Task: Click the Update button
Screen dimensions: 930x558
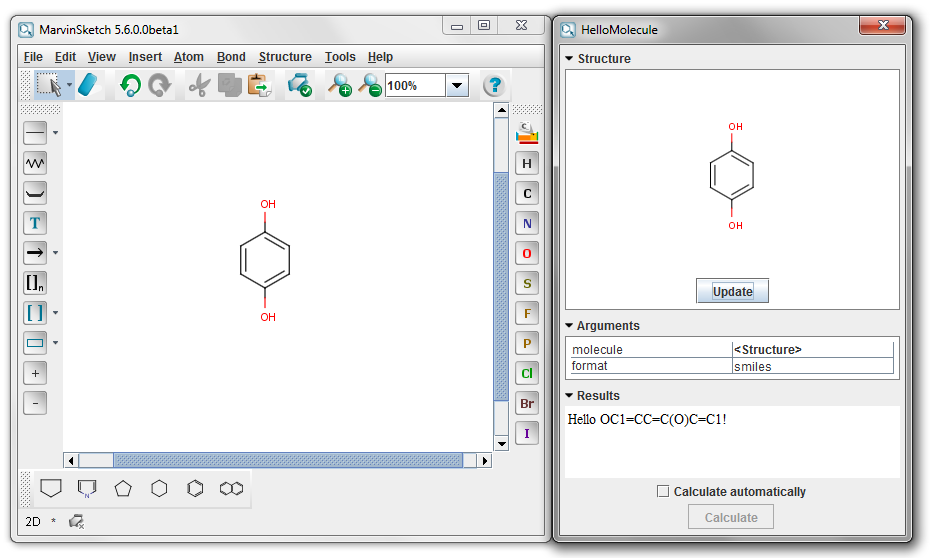Action: pos(732,291)
